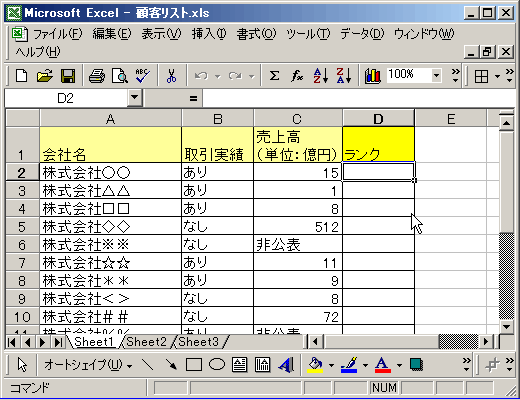Apply borders with the Borders icon
The height and width of the screenshot is (400, 520).
pyautogui.click(x=481, y=76)
